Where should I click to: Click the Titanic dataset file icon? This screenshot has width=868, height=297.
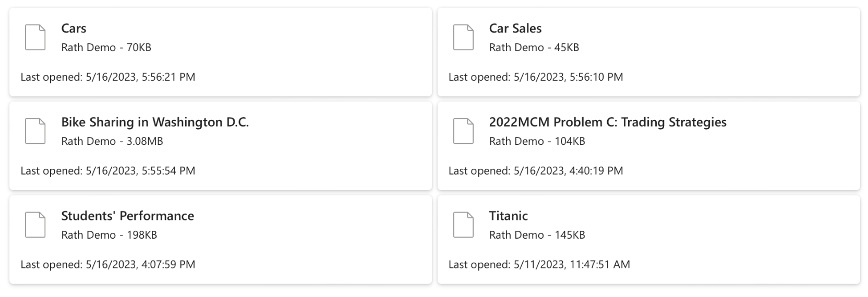click(463, 225)
